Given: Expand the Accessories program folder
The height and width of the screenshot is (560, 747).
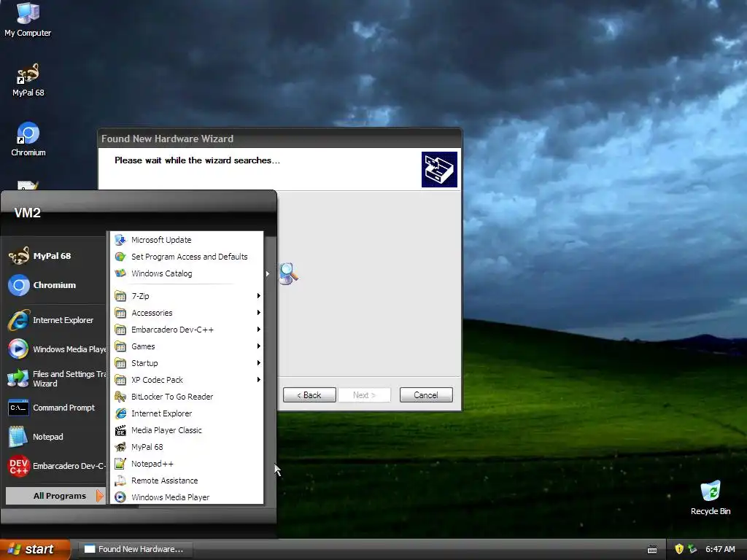Looking at the screenshot, I should click(x=187, y=313).
